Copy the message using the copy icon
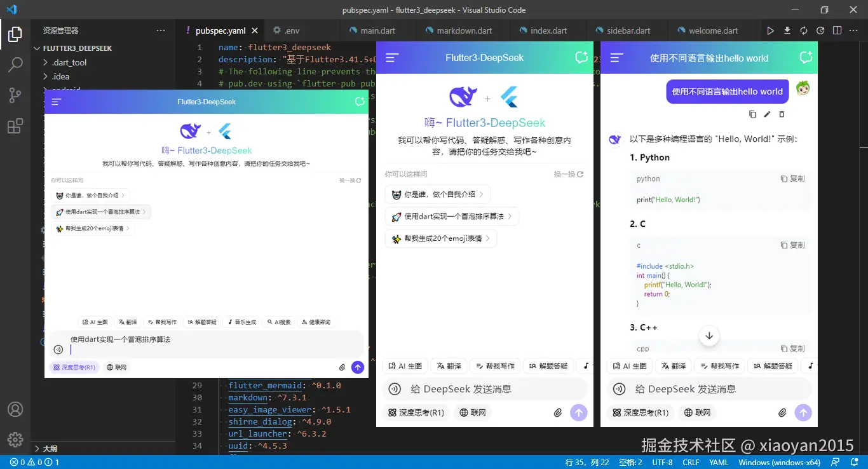 pos(752,114)
